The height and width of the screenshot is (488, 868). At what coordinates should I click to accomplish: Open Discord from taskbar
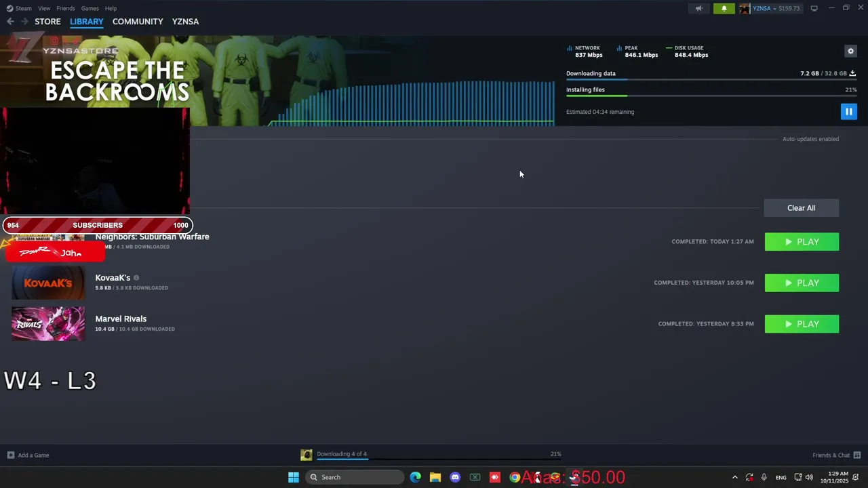(x=455, y=477)
